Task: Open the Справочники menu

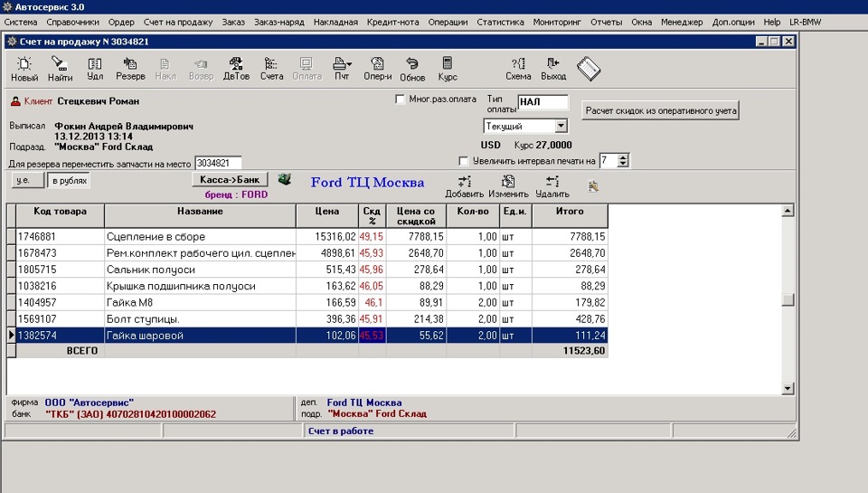Action: click(x=72, y=22)
